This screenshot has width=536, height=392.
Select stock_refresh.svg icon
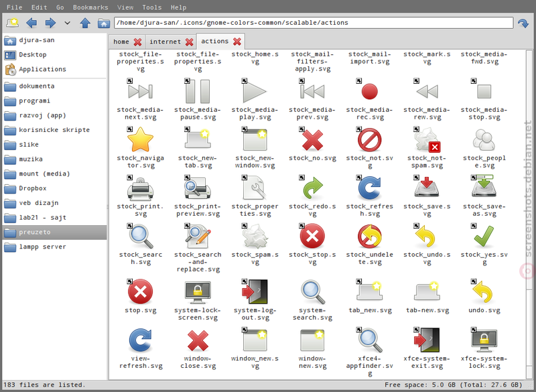370,188
